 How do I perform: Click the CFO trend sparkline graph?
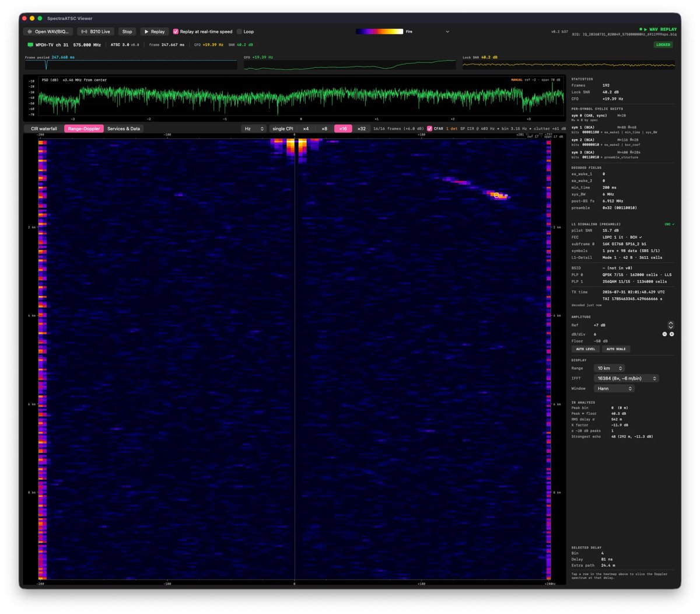(x=350, y=65)
